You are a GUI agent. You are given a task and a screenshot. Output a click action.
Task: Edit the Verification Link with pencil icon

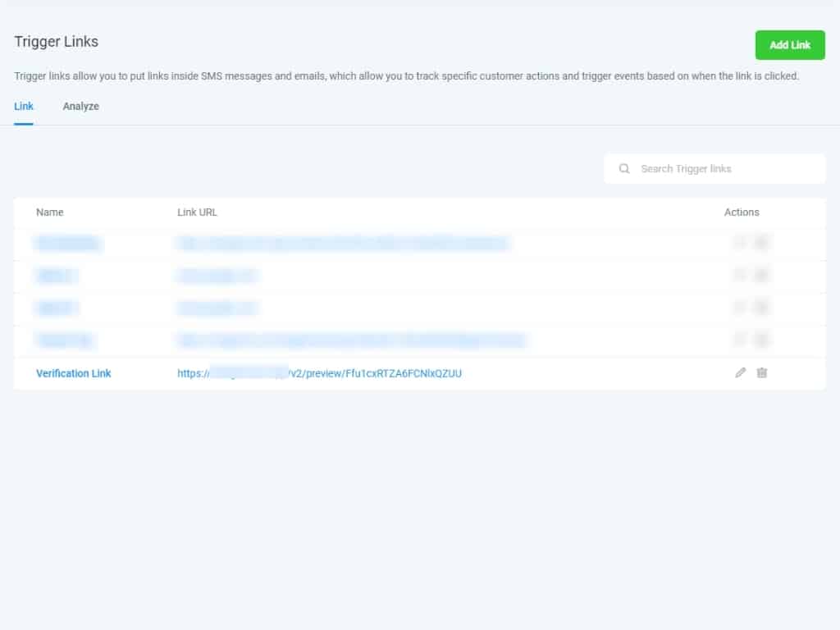click(741, 373)
